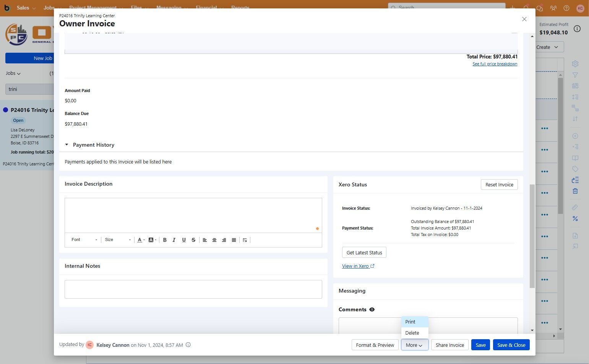Viewport: 589px width, 364px height.
Task: Click the percent icon in right sidebar
Action: [x=575, y=218]
